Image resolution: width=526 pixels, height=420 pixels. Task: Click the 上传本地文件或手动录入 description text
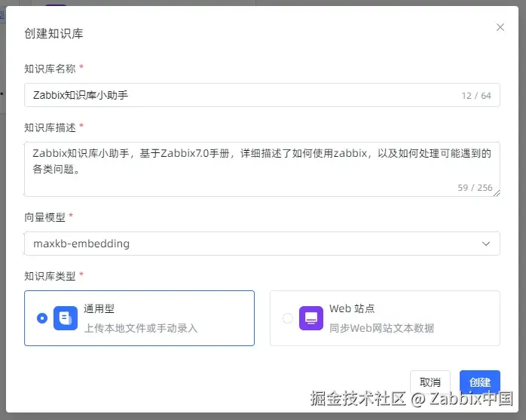pyautogui.click(x=141, y=328)
